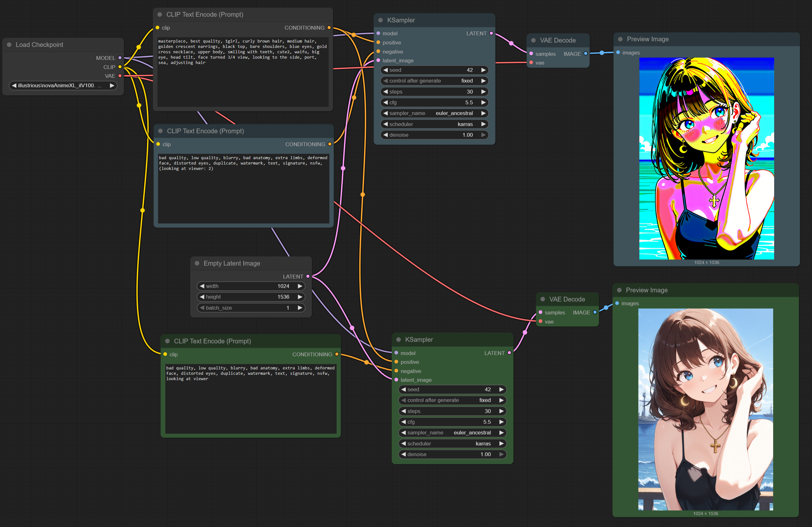This screenshot has width=812, height=527.
Task: Click the VAE output socket on Load Checkpoint
Action: [x=120, y=76]
